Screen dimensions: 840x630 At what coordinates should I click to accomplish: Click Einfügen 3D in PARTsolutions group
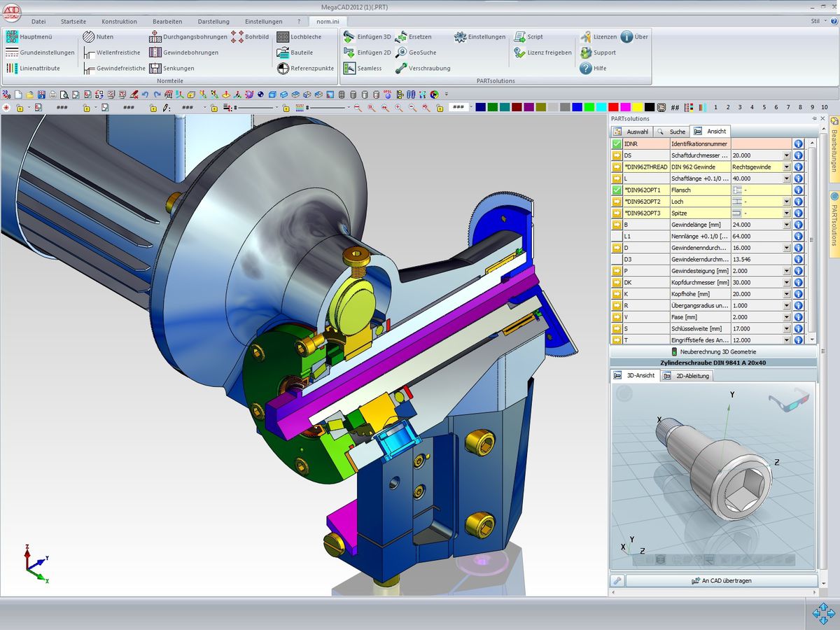click(x=367, y=37)
